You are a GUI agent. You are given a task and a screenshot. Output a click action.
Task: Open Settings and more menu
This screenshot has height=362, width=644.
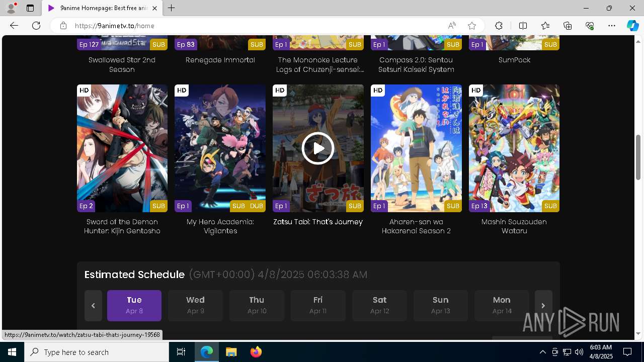pyautogui.click(x=612, y=26)
